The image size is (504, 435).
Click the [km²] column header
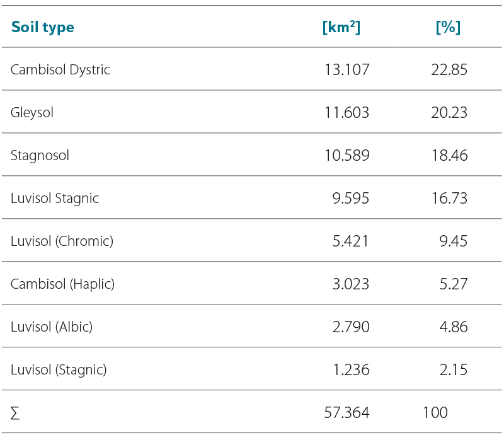(341, 27)
